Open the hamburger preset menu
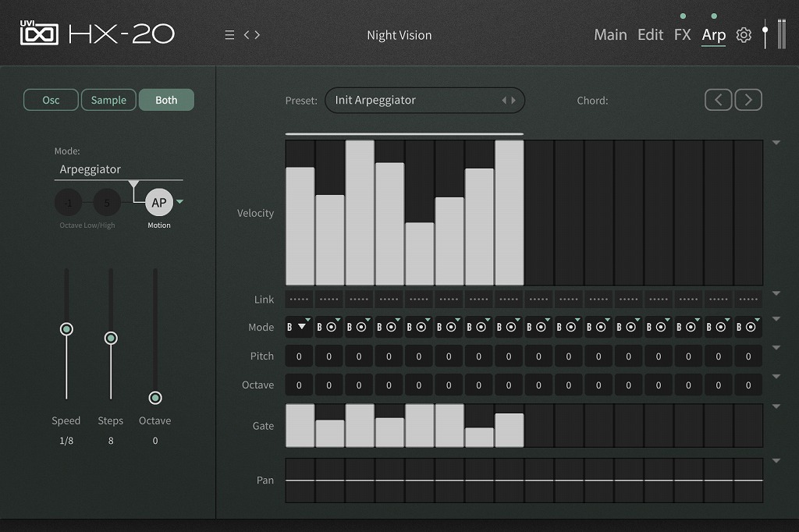 click(229, 35)
